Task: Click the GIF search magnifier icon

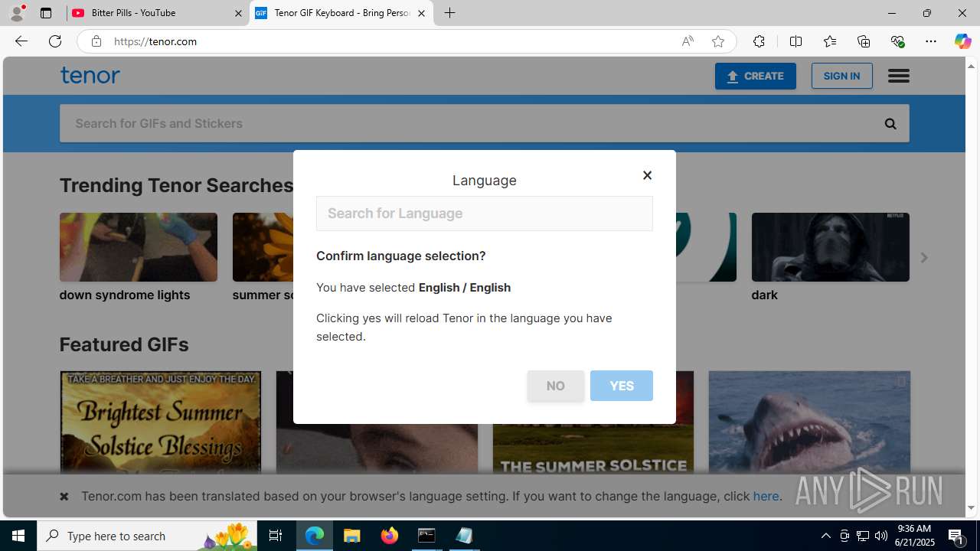Action: pyautogui.click(x=890, y=123)
